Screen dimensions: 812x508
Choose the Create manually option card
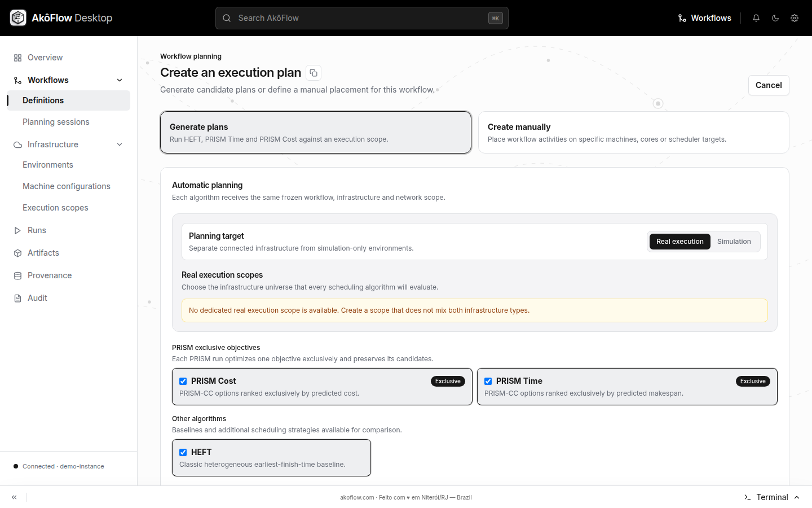pyautogui.click(x=633, y=132)
